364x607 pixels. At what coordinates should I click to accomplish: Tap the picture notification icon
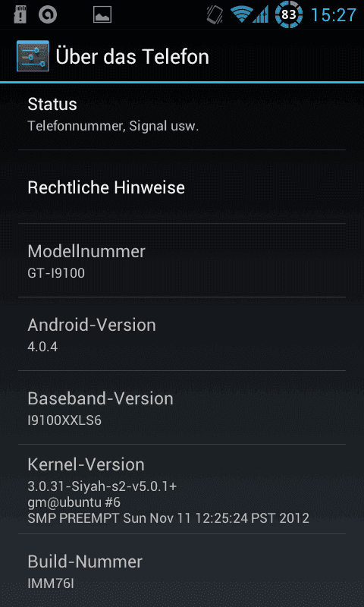pyautogui.click(x=102, y=15)
